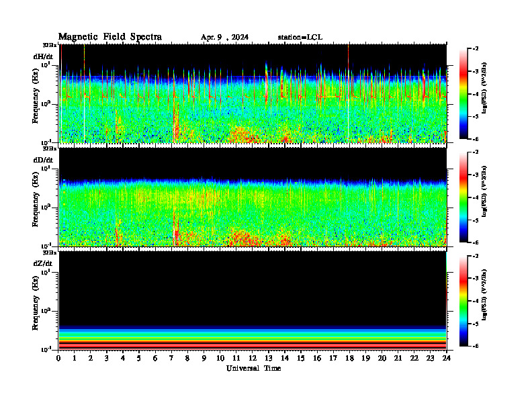The image size is (532, 411).
Task: Open the dZ/dt spectrogram plot
Action: (x=253, y=300)
